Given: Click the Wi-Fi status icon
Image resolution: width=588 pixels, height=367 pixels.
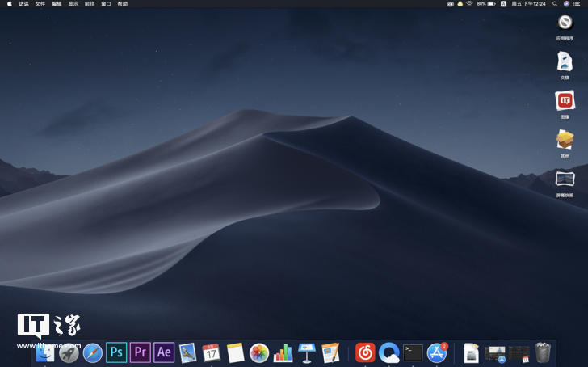Looking at the screenshot, I should pos(469,4).
